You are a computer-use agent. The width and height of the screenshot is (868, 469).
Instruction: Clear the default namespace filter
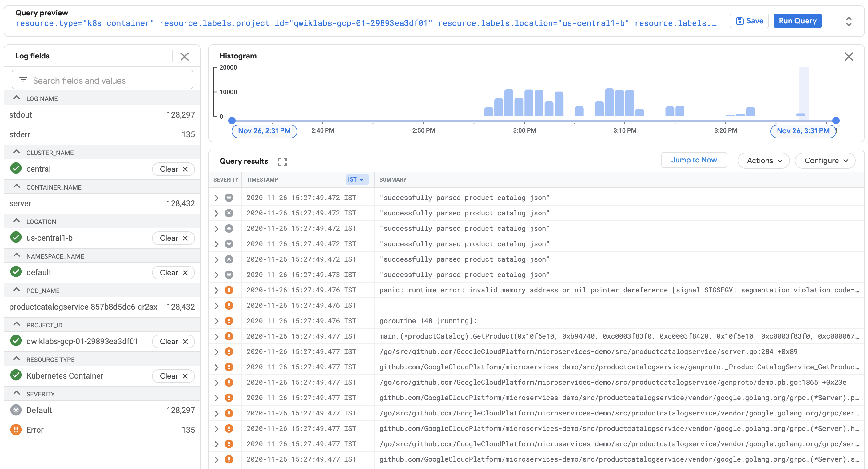coord(173,272)
